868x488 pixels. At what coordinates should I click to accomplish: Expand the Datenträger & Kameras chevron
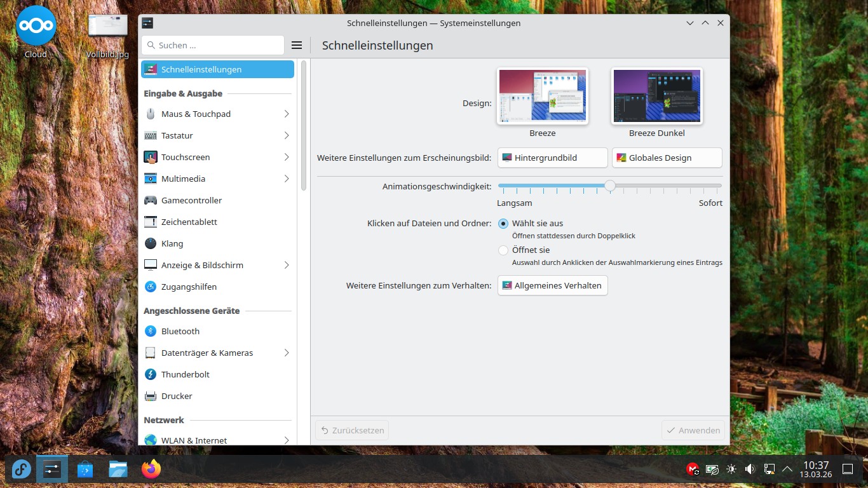click(x=287, y=353)
